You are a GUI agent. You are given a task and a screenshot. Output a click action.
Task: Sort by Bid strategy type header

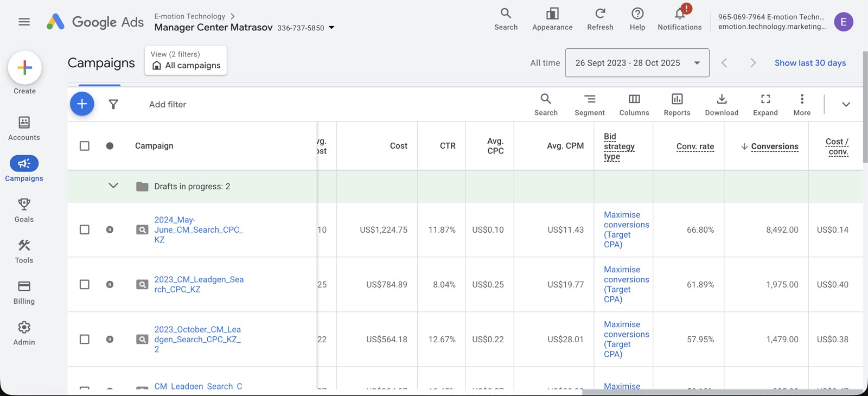pyautogui.click(x=619, y=146)
